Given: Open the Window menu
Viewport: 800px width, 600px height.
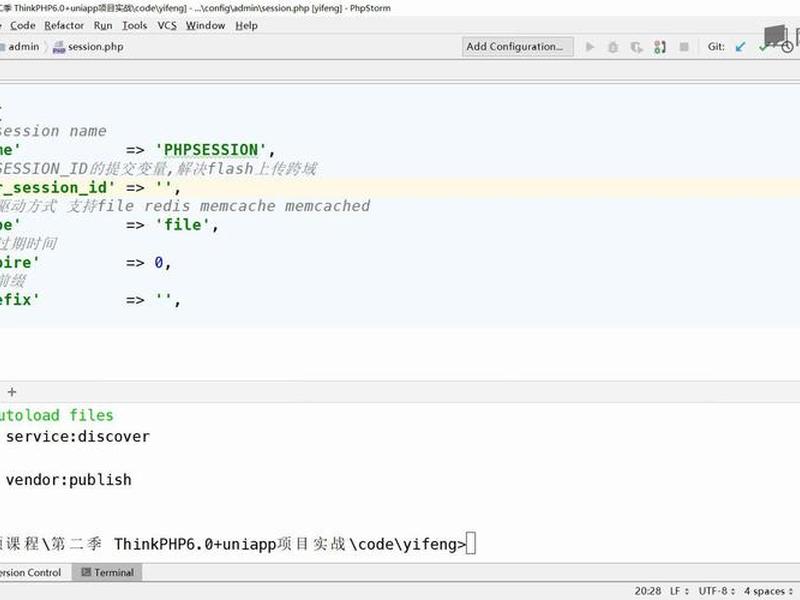Looking at the screenshot, I should click(x=205, y=26).
